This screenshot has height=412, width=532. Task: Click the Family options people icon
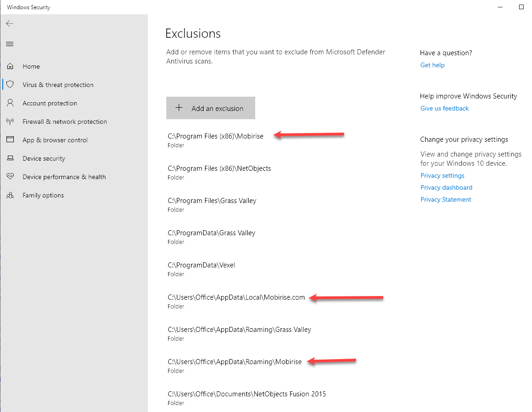10,195
